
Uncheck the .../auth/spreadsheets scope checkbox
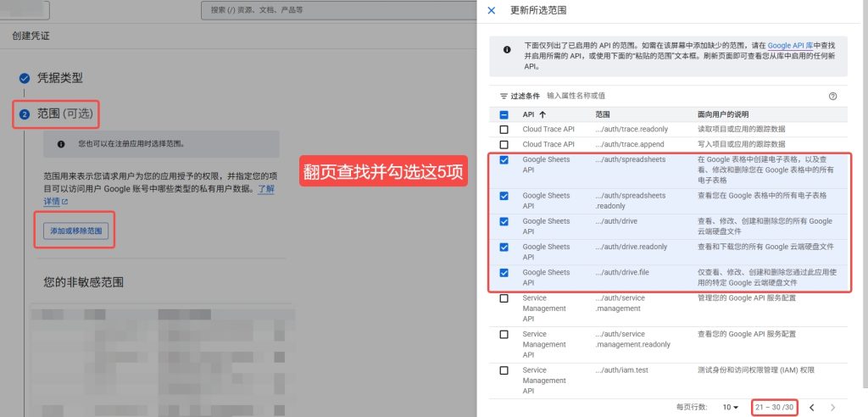click(x=504, y=159)
